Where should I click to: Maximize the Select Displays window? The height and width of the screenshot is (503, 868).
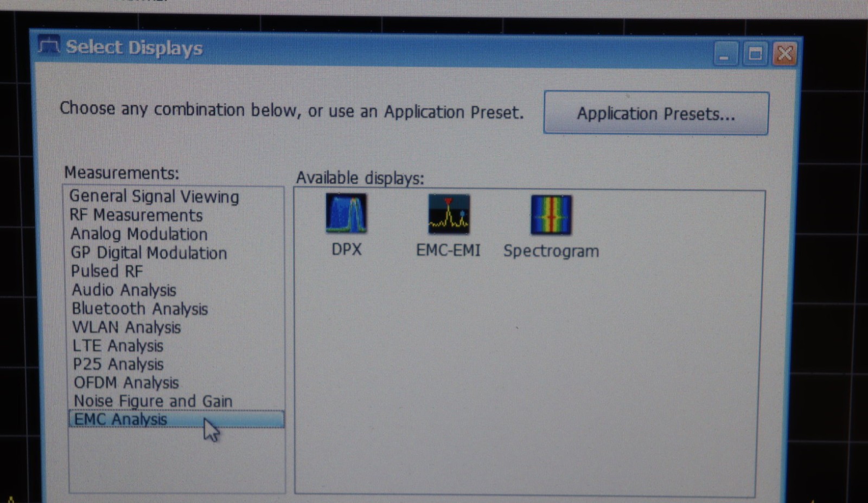(x=755, y=54)
